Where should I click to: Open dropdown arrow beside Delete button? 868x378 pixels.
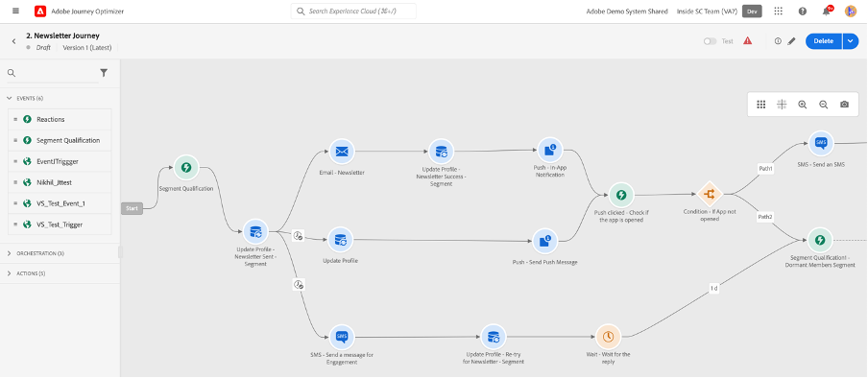851,41
